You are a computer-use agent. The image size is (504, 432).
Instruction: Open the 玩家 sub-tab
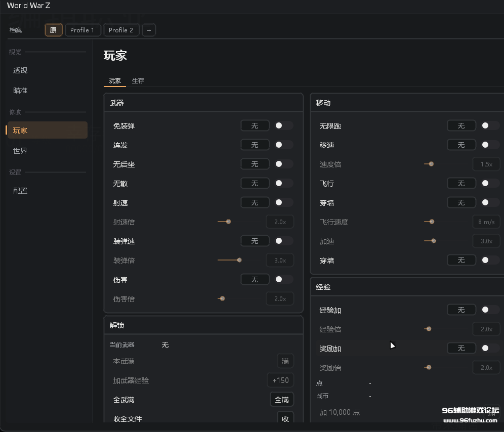click(x=115, y=80)
